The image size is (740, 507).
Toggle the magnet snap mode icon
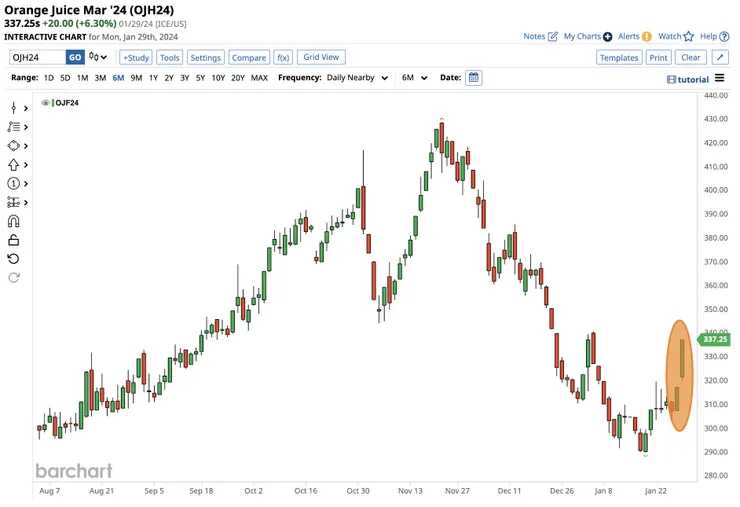click(14, 221)
